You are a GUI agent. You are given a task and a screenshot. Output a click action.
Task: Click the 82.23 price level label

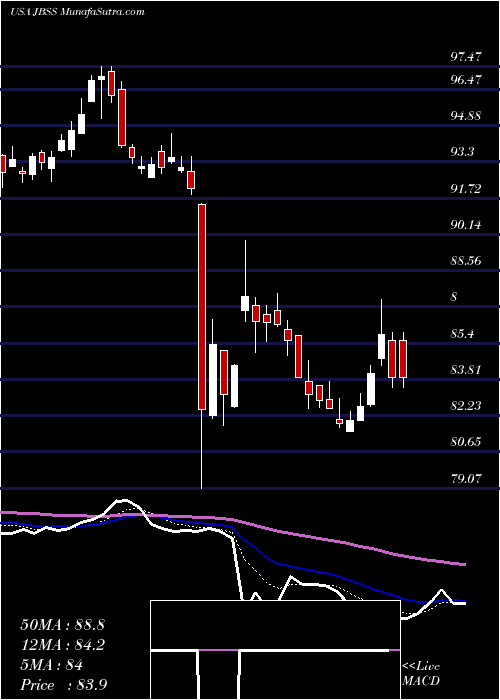click(466, 406)
